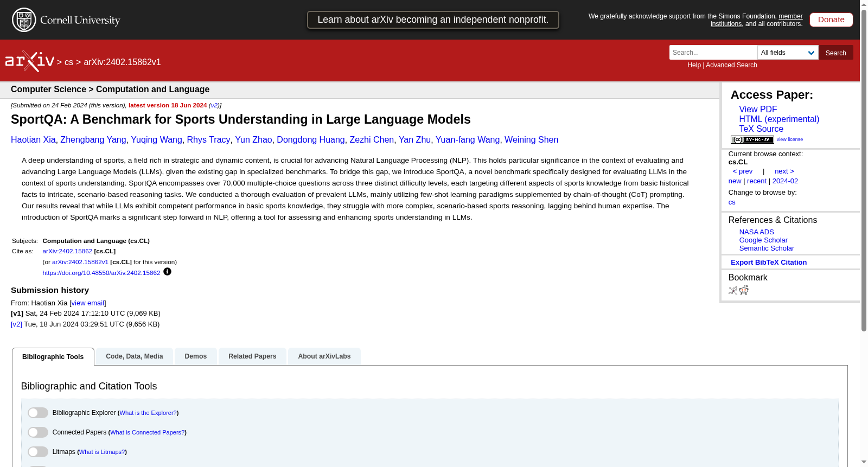The height and width of the screenshot is (467, 868).
Task: Open NASA ADS link
Action: [756, 232]
